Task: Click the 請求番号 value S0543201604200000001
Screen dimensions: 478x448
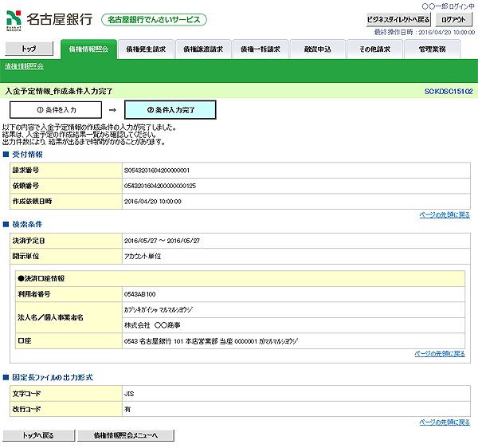Action: click(x=157, y=171)
